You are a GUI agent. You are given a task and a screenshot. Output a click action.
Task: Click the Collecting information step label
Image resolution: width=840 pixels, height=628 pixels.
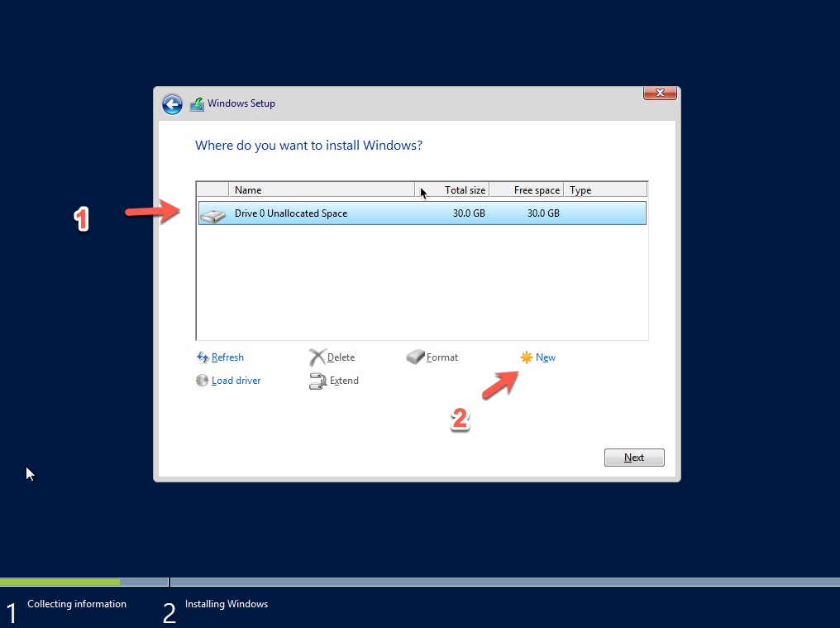pyautogui.click(x=77, y=604)
